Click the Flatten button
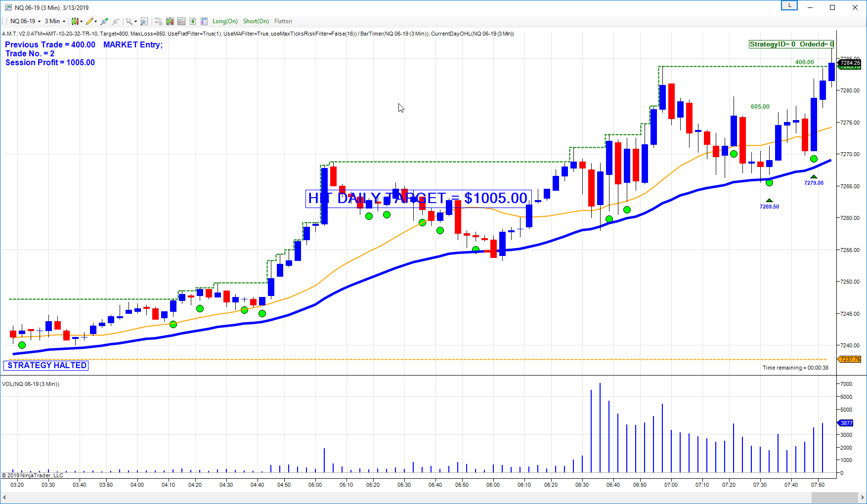Screen dimensions: 867x504 point(283,21)
